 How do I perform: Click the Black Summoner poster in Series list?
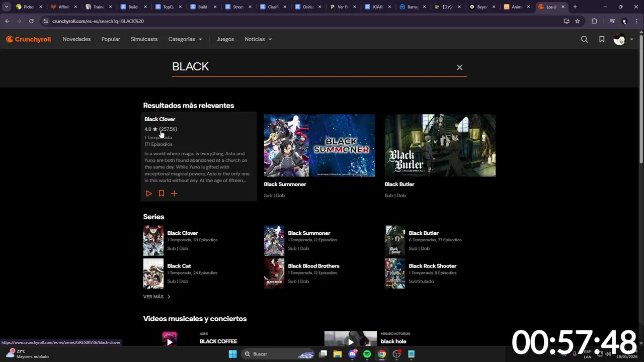coord(274,241)
